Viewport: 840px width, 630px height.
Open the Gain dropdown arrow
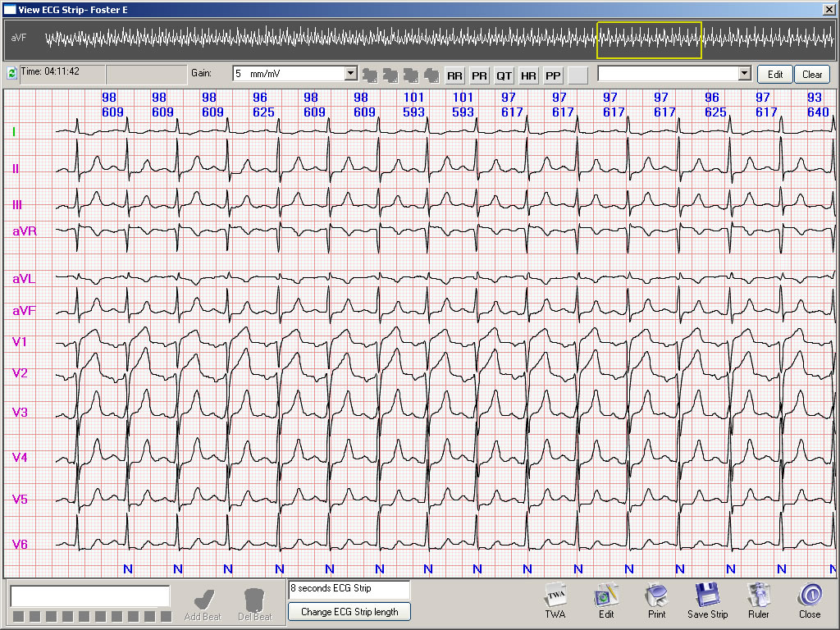350,74
